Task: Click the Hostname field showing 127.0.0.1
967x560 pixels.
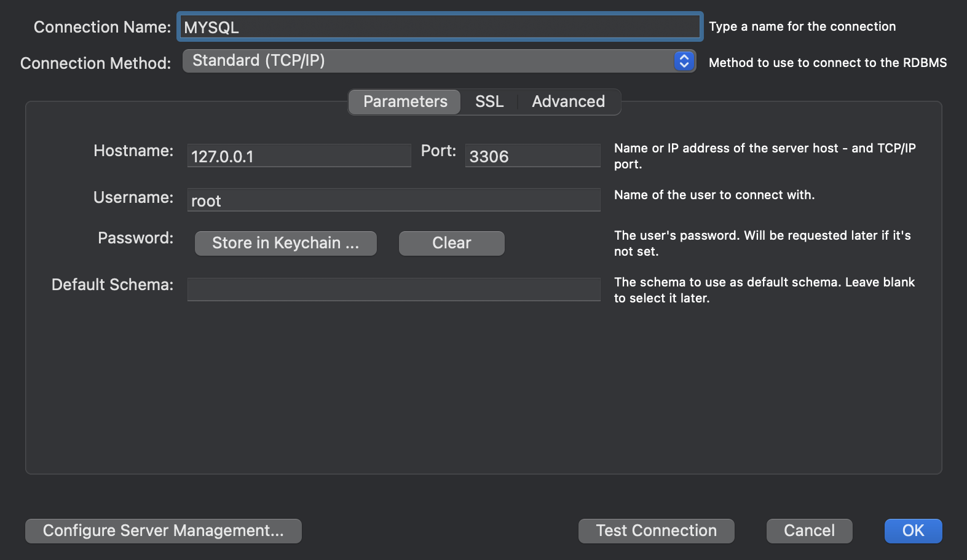Action: [x=299, y=156]
